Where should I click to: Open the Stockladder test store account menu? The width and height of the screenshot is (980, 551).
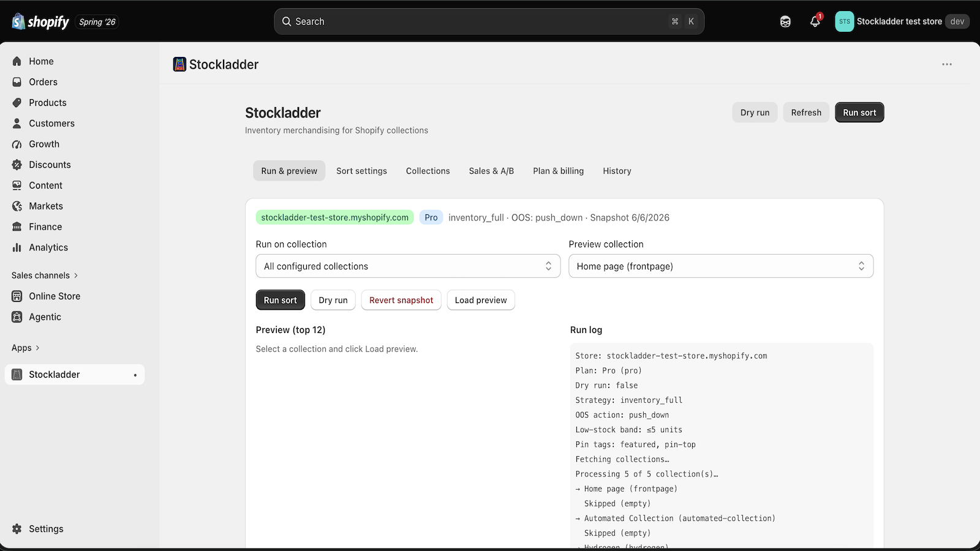[902, 21]
